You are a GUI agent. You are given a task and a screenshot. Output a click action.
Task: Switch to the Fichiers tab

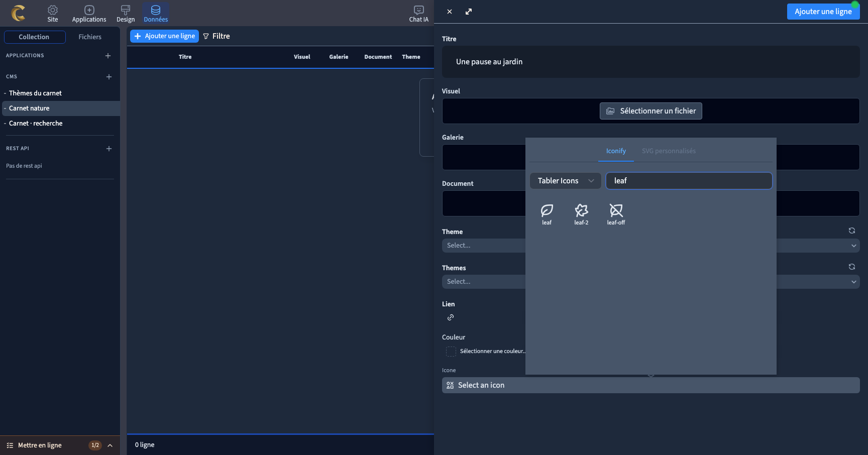(x=90, y=37)
